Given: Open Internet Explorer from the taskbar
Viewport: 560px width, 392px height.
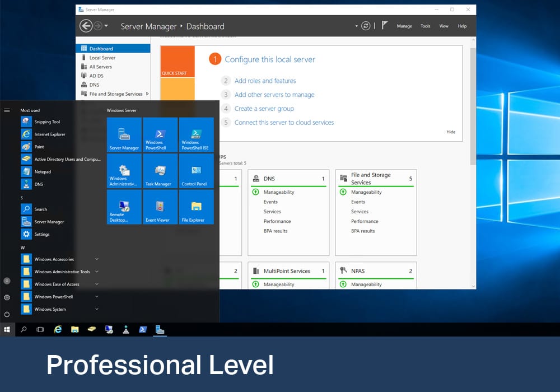Looking at the screenshot, I should (x=58, y=329).
